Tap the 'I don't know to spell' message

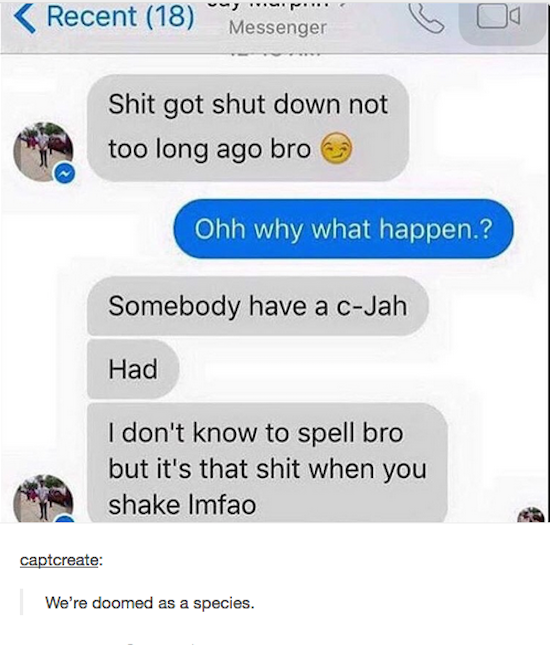(267, 463)
